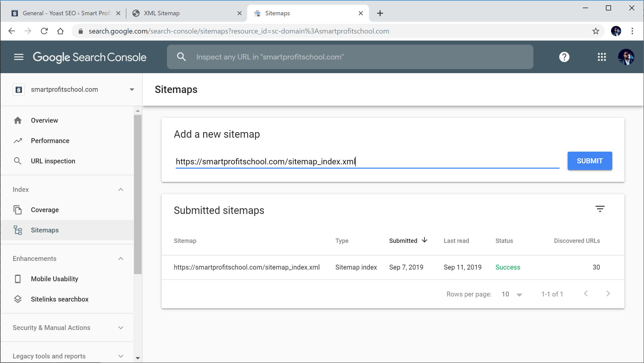Image resolution: width=644 pixels, height=363 pixels.
Task: Click the sidebar scroll down arrow
Action: point(138,358)
